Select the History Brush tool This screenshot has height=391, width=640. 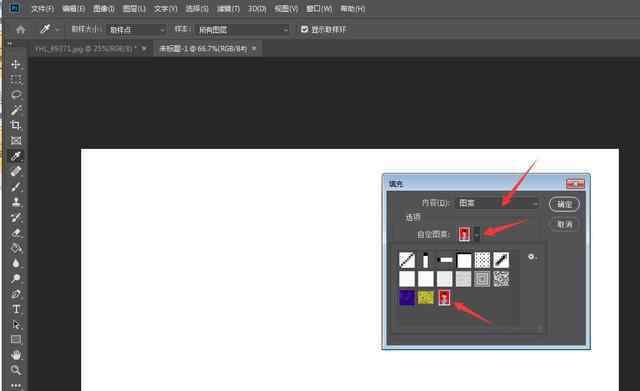coord(16,218)
